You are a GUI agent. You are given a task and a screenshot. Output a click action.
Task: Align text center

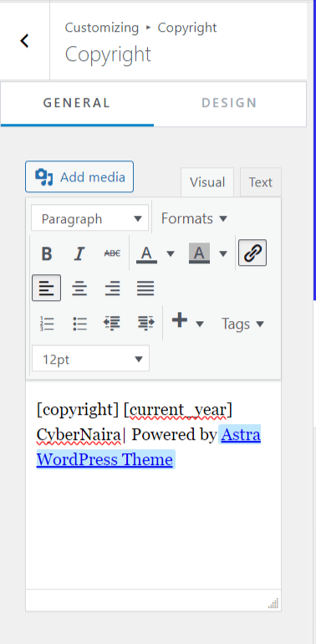79,288
